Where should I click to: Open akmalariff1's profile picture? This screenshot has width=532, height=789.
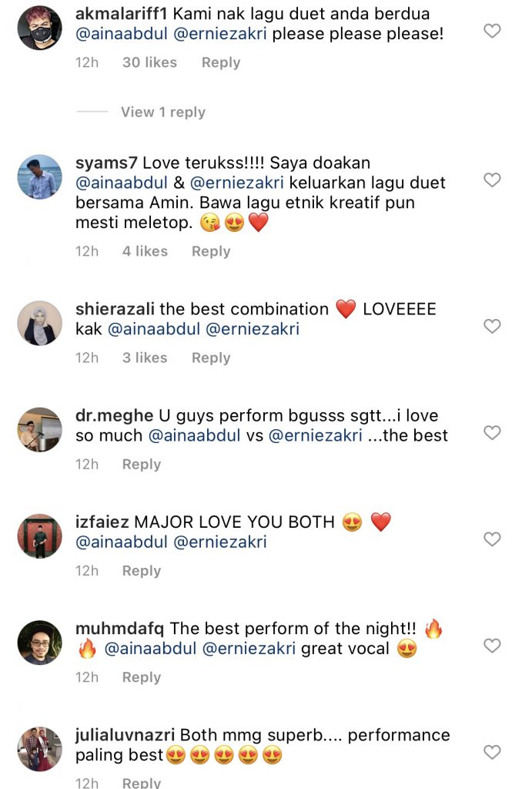39,27
